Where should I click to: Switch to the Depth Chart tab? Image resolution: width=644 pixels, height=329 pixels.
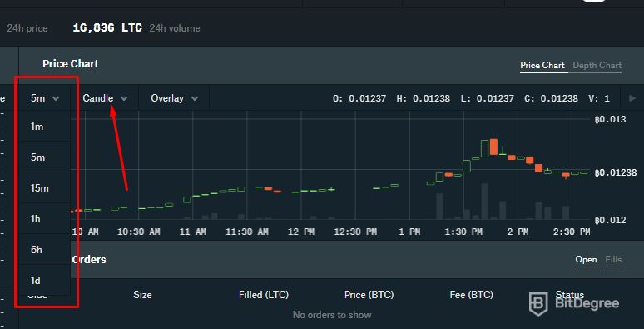(x=597, y=66)
